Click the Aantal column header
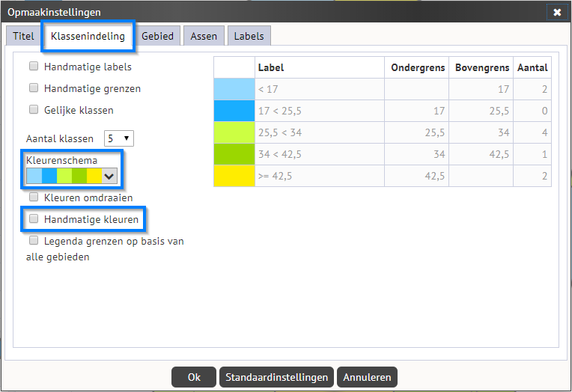Viewport: 572px width, 392px height. 532,67
